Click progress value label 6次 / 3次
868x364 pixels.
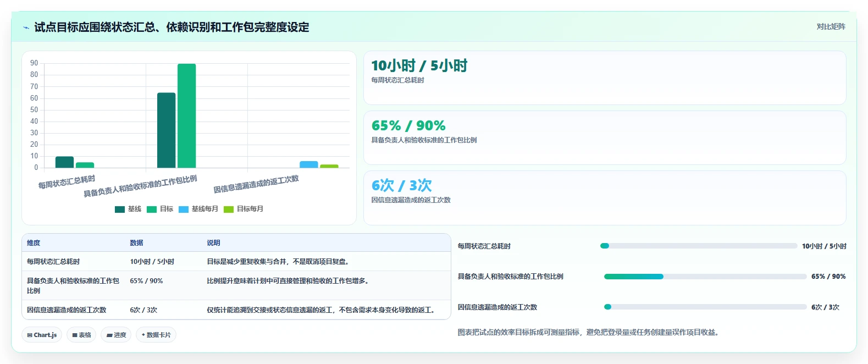(825, 307)
